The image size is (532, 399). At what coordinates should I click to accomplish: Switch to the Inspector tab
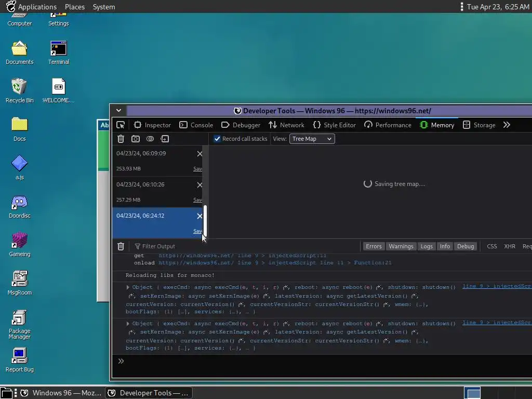152,125
